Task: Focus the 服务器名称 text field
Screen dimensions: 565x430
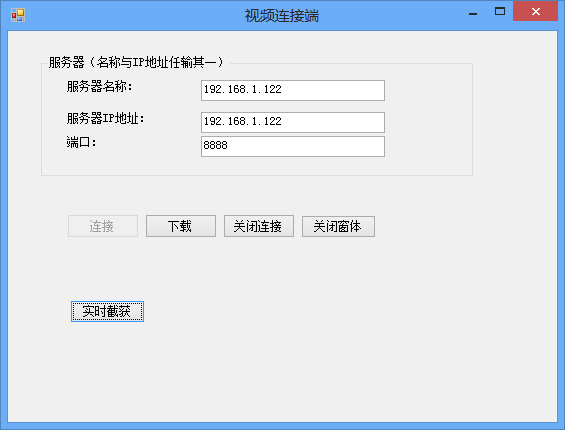Action: click(293, 90)
